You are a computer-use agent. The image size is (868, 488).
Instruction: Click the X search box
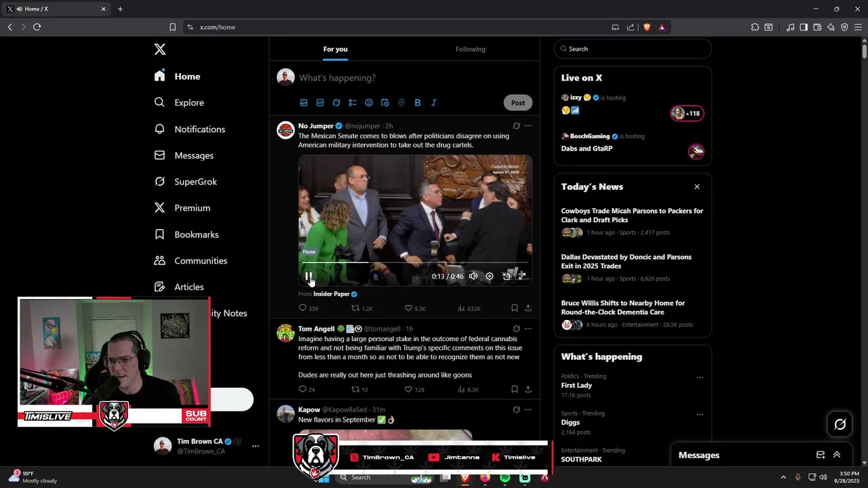(x=633, y=49)
